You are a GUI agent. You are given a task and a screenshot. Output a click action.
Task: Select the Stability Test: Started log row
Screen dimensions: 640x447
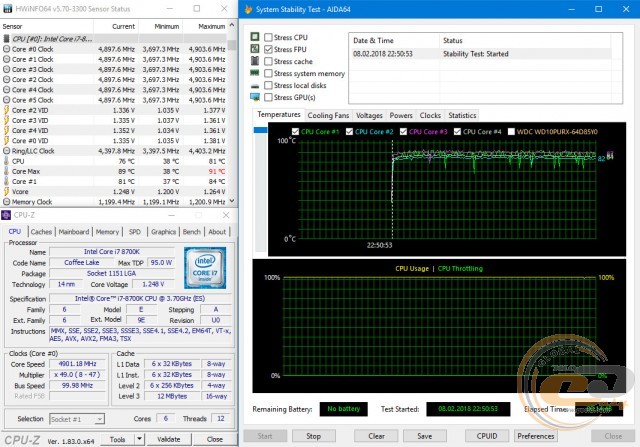(482, 54)
